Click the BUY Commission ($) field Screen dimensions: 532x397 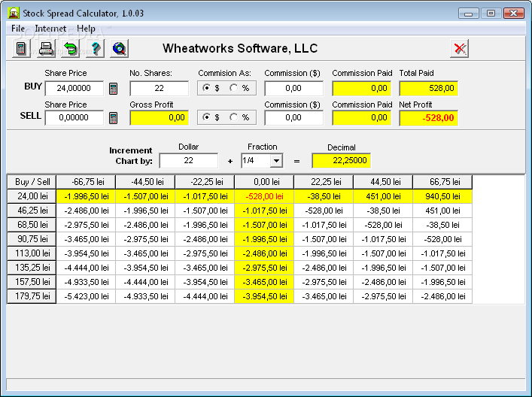coord(293,88)
